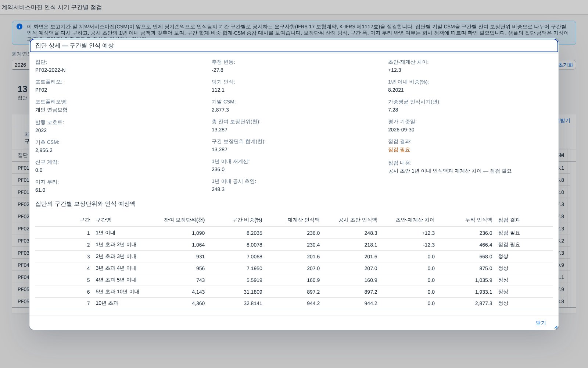Click the 이자 부리 value 61.0
The image size is (588, 368).
40,190
